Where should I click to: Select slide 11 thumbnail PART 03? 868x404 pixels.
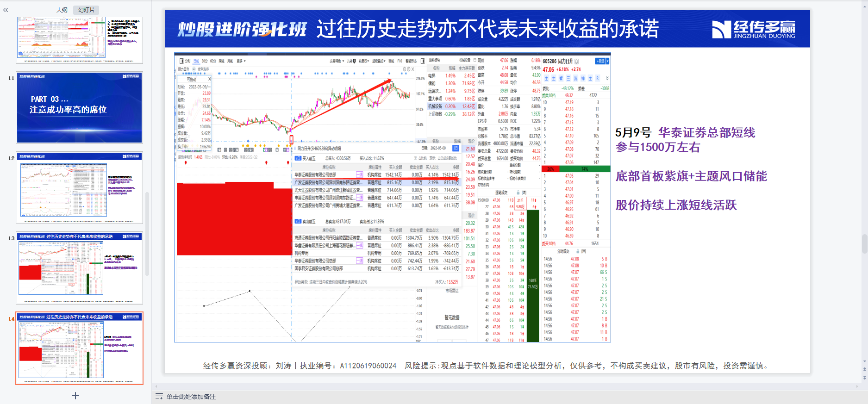(x=80, y=107)
